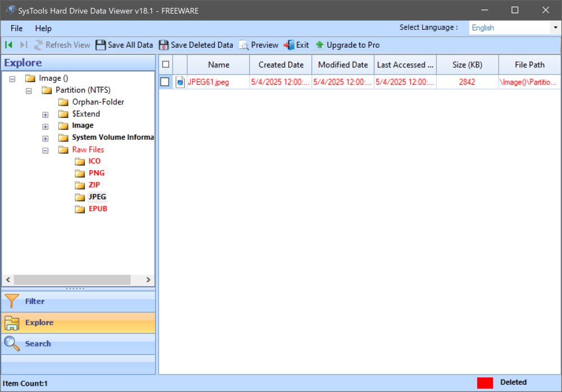Click the Preview button label

point(265,45)
